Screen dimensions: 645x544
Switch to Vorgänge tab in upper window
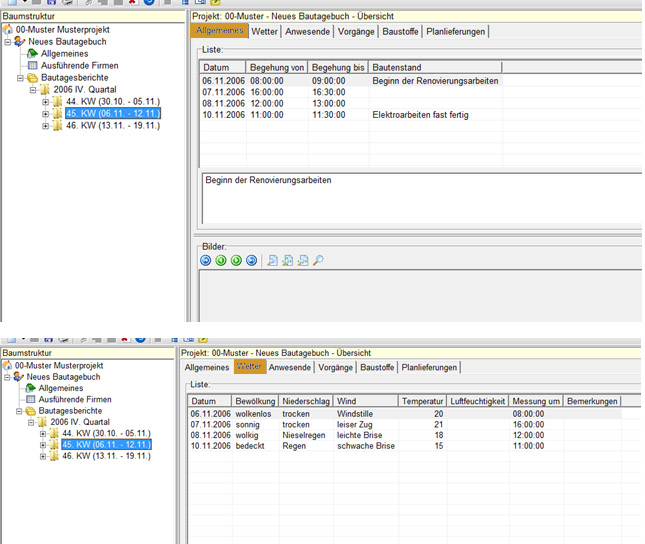(356, 32)
